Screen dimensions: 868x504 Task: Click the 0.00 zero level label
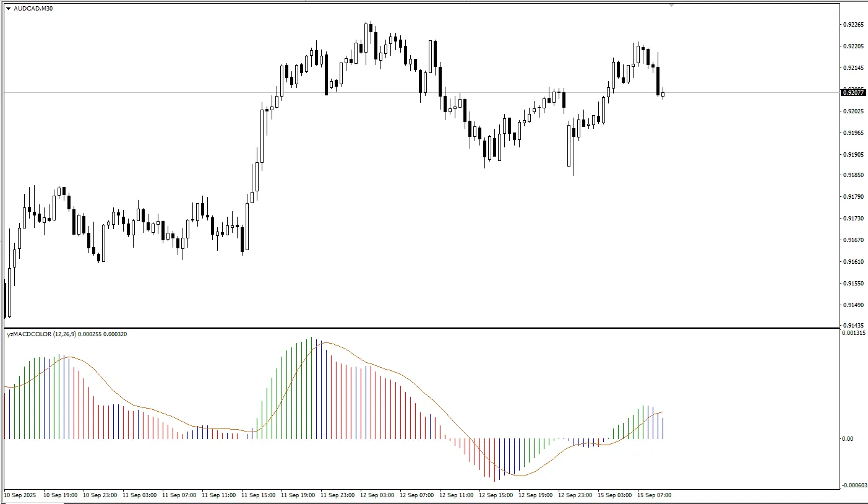coord(848,439)
